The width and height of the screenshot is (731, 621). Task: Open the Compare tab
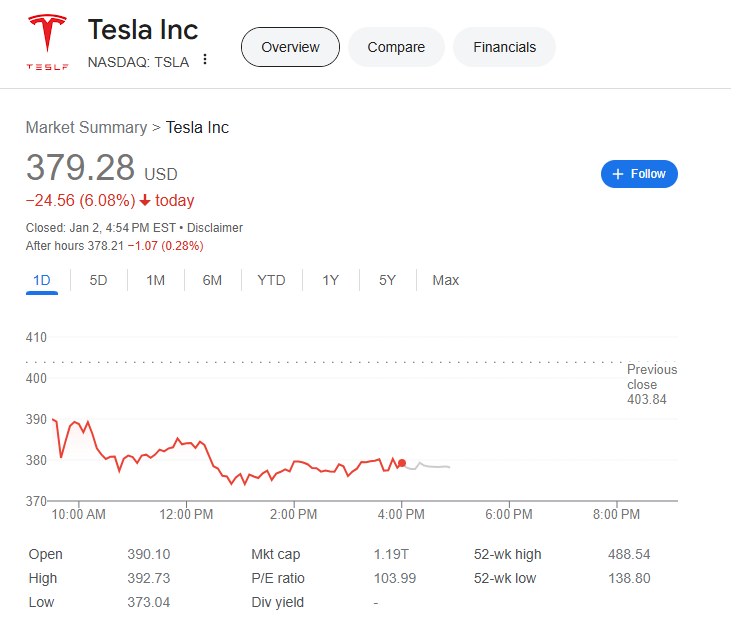[396, 47]
